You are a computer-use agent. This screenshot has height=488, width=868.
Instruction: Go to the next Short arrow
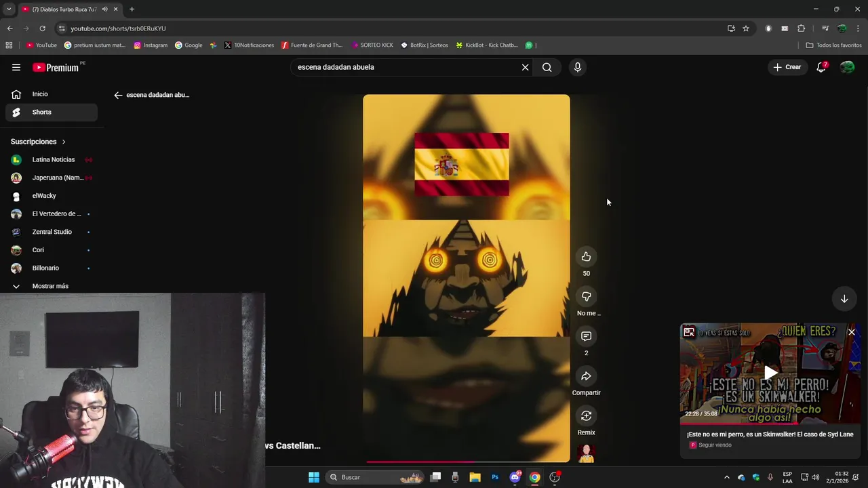pos(844,299)
